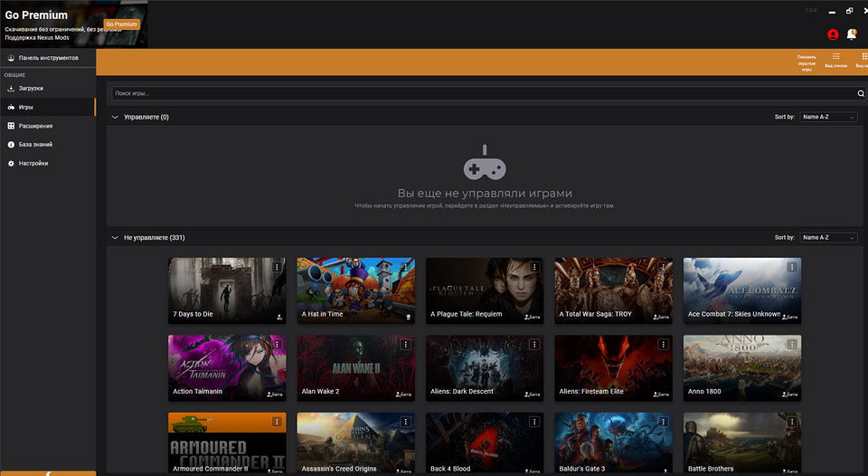
Task: Click the Поиск игры search field
Action: point(479,93)
